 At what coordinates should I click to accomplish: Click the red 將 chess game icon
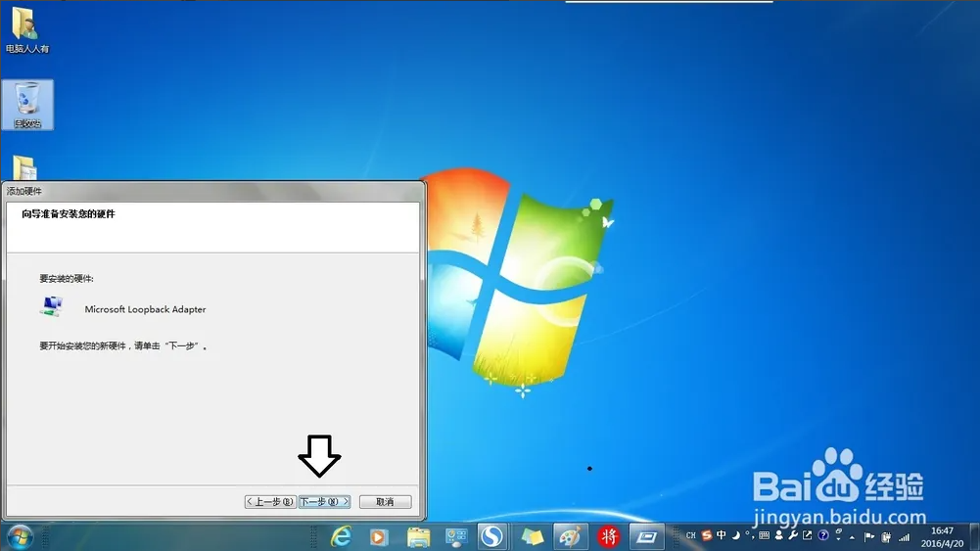[609, 536]
